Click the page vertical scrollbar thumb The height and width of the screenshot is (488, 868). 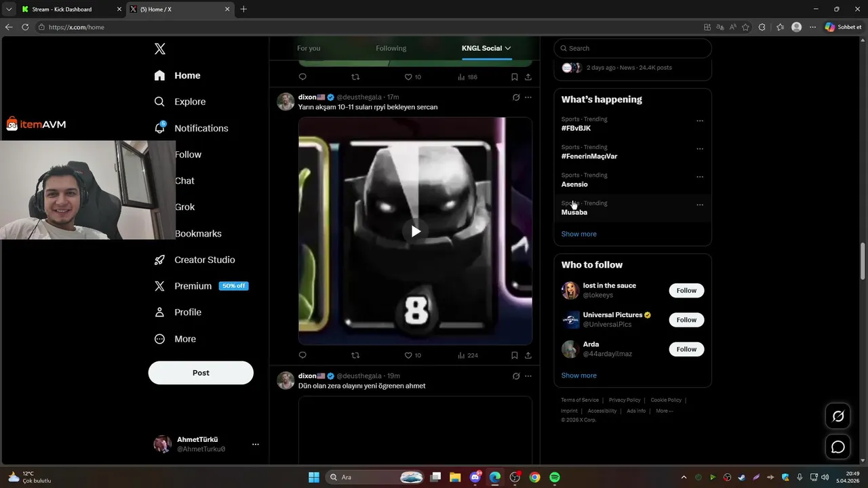tap(863, 261)
